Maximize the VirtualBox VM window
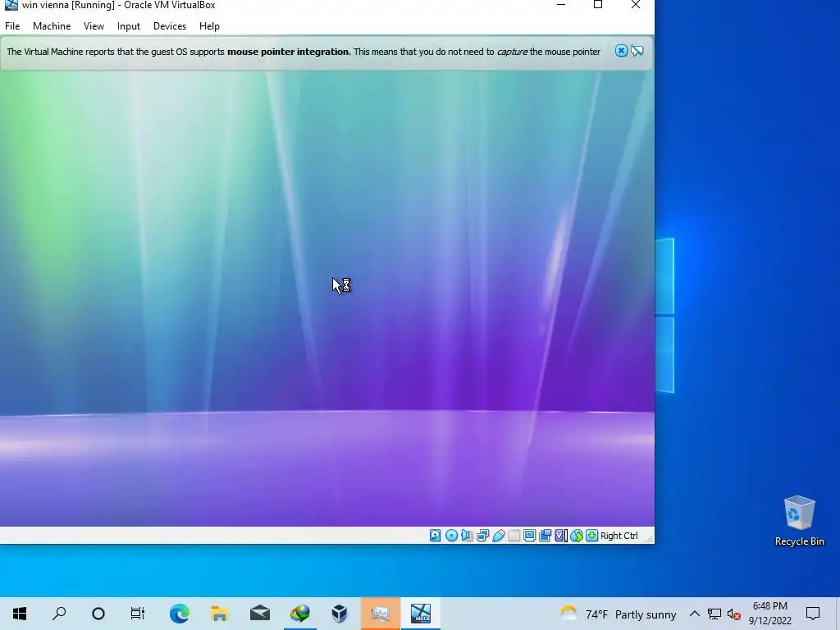840x630 pixels. 598,5
